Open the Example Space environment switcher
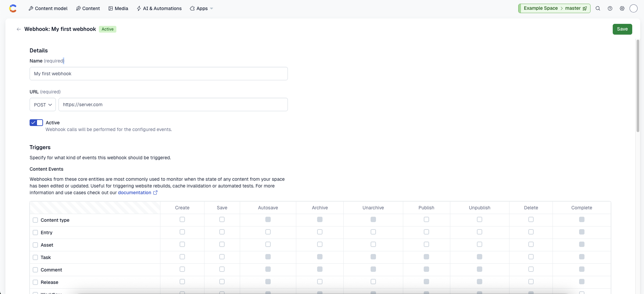This screenshot has width=644, height=294. click(x=541, y=8)
